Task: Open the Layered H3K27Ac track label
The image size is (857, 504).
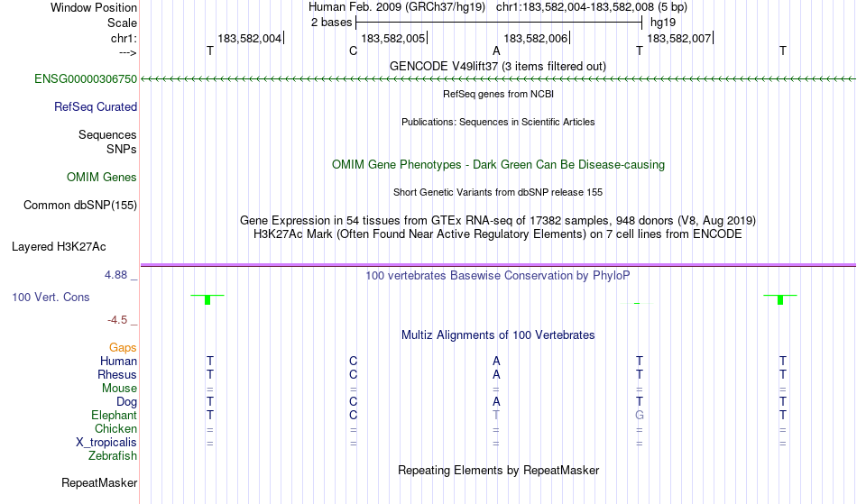Action: [59, 246]
